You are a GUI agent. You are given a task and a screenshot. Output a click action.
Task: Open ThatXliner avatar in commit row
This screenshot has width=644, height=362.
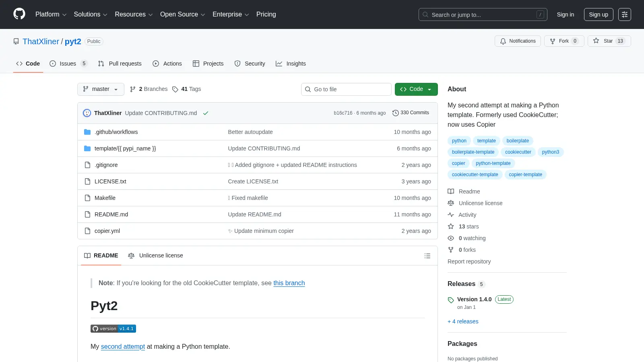(x=87, y=113)
